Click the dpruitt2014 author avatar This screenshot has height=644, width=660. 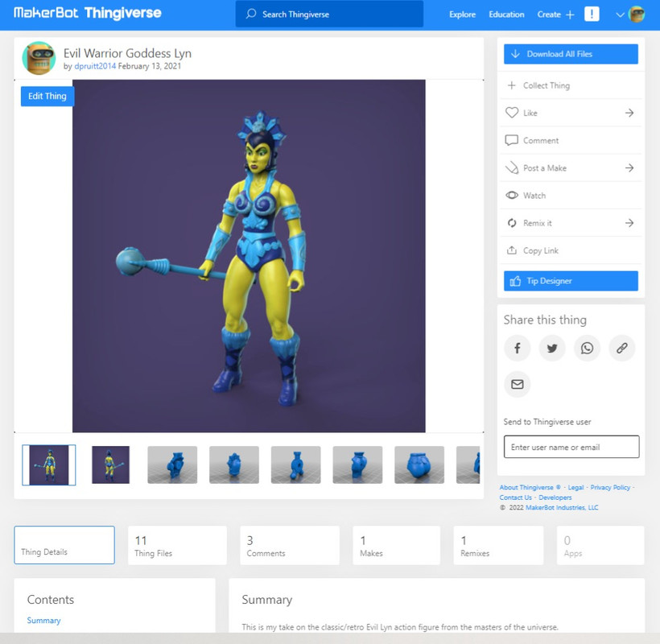pos(39,58)
